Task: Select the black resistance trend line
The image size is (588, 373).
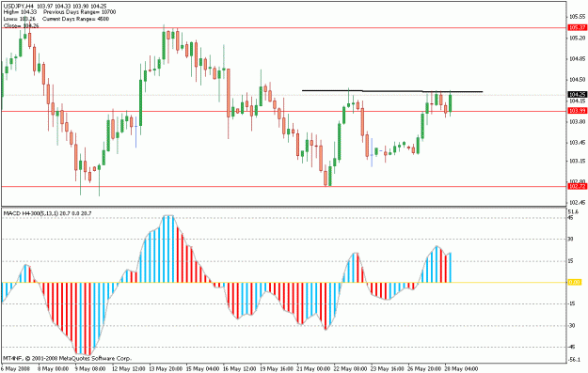Action: point(392,91)
